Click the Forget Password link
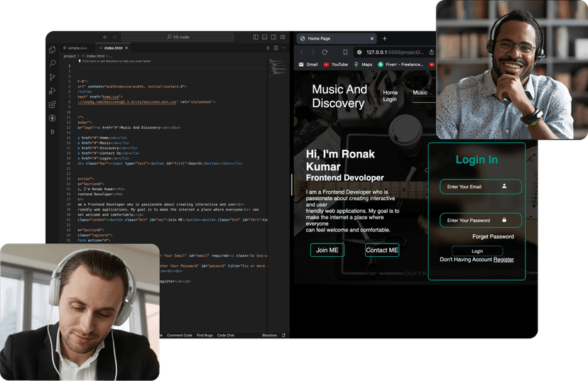 point(493,236)
